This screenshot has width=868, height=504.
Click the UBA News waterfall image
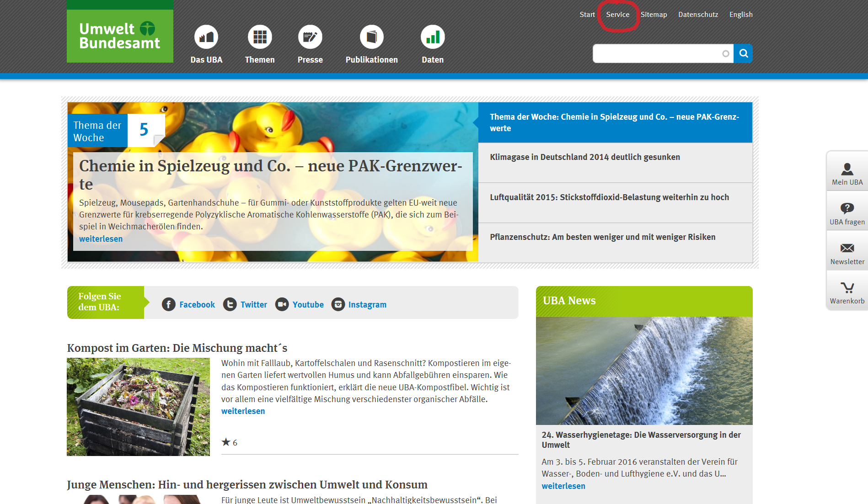coord(644,371)
